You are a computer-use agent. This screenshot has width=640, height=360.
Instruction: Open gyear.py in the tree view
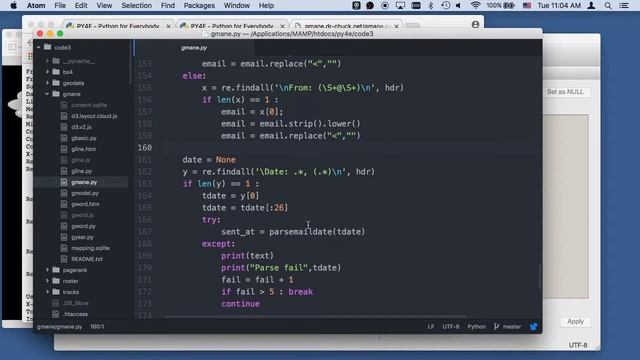82,237
